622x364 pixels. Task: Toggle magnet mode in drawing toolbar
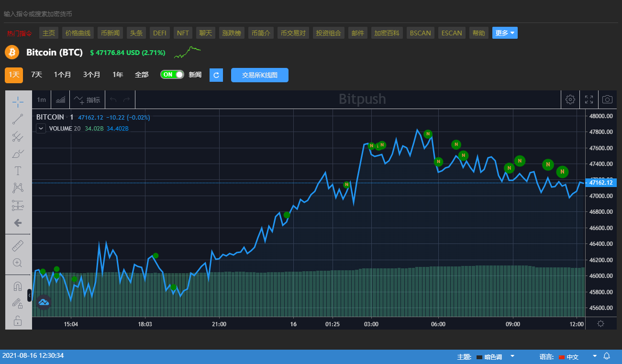pos(18,287)
